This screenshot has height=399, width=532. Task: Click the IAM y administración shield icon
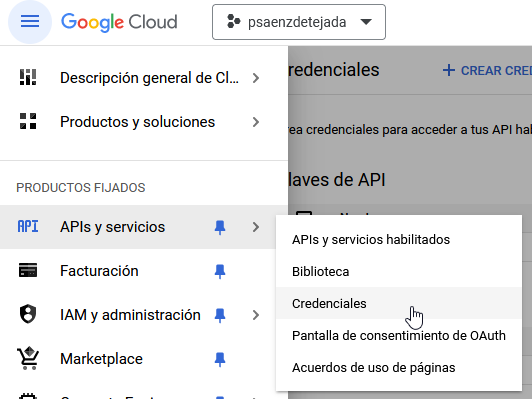28,314
